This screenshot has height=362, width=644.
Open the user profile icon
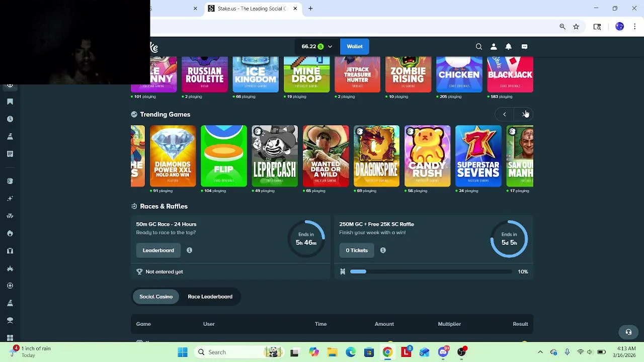coord(494,46)
